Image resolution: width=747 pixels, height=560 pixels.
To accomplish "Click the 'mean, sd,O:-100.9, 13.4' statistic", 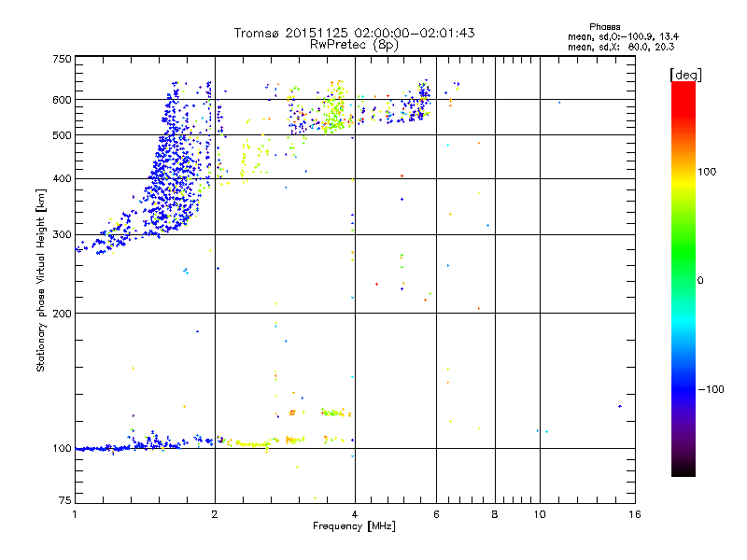I will (x=623, y=36).
